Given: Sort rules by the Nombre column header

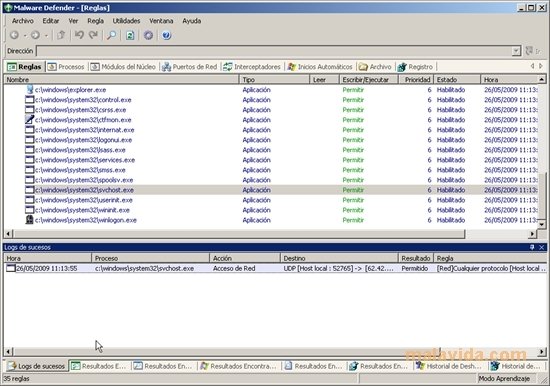Looking at the screenshot, I should click(x=121, y=80).
